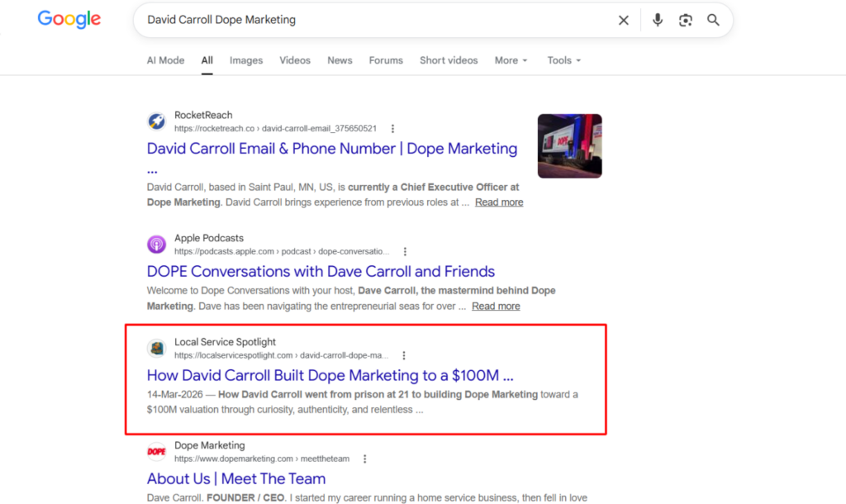Screen dimensions: 846x504
Task: Expand the More search filters dropdown
Action: (511, 60)
